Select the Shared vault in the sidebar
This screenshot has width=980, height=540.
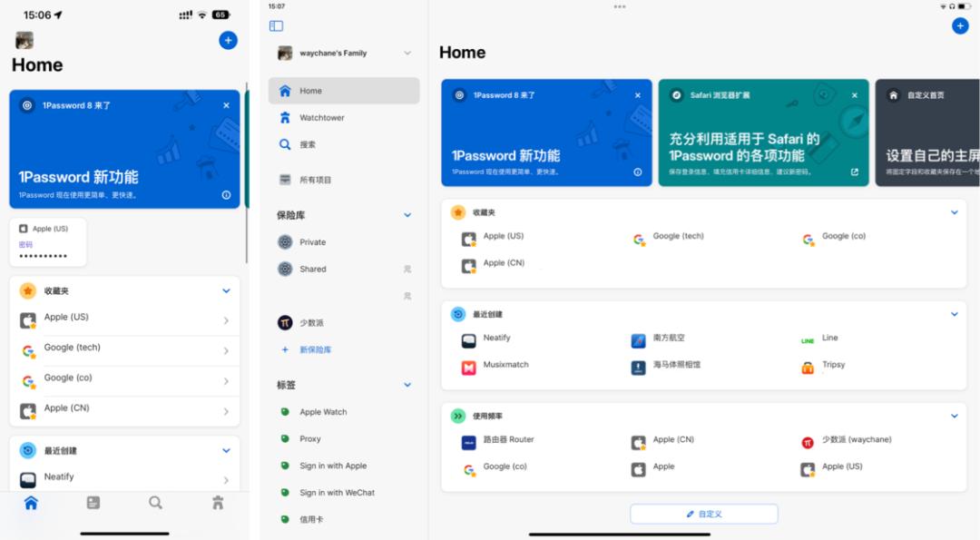[344, 269]
